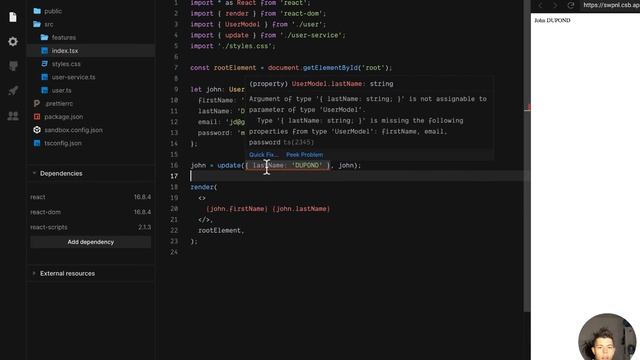Click 'John DUPOND' text in preview

click(x=552, y=20)
